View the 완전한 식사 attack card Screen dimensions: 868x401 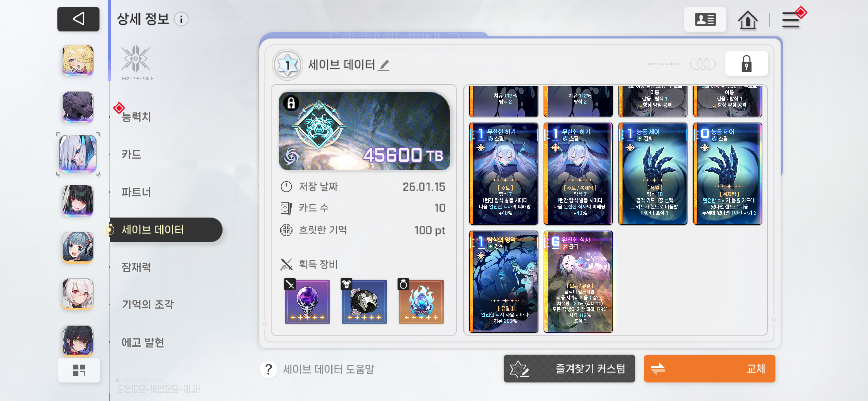[x=578, y=282]
